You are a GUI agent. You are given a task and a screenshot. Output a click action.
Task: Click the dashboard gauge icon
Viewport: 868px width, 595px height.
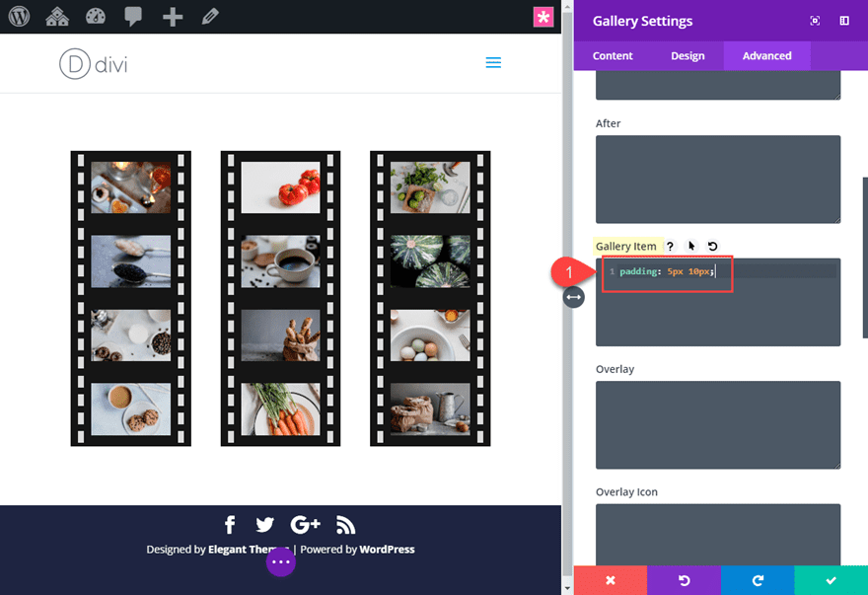(x=96, y=17)
